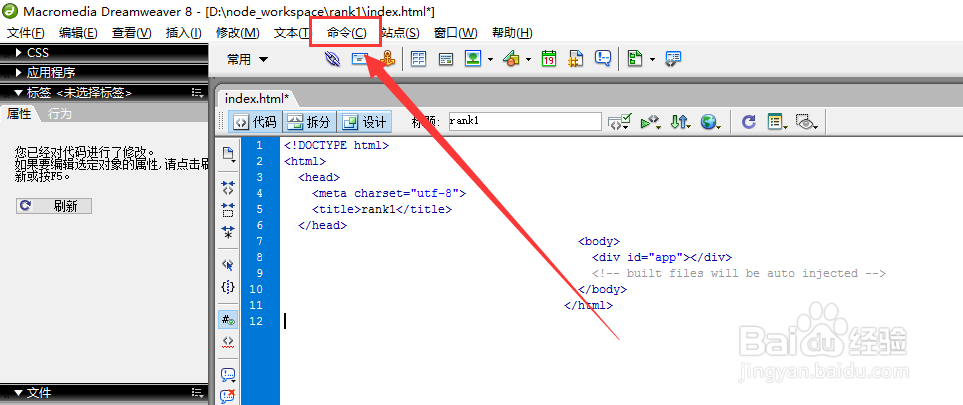Viewport: 963px width, 405px height.
Task: Open the 编辑(E) menu
Action: pyautogui.click(x=78, y=33)
